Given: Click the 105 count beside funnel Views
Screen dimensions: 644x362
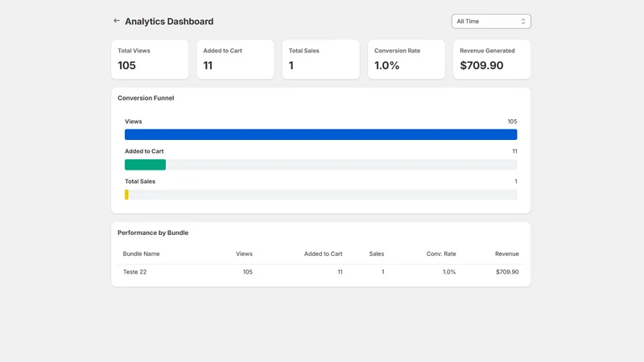Looking at the screenshot, I should [x=512, y=121].
